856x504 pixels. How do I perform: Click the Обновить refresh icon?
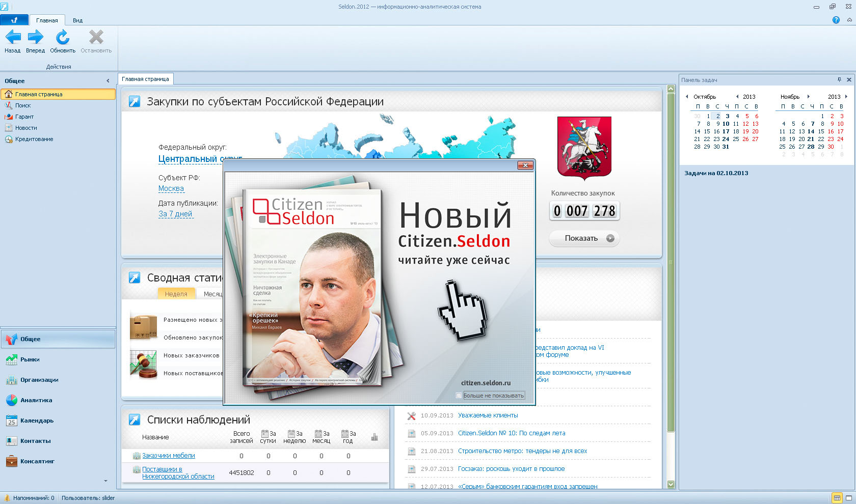pos(63,37)
